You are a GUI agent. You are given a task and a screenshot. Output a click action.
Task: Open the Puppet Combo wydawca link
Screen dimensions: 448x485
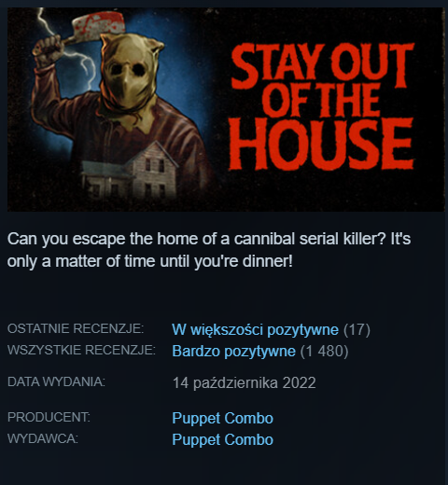222,439
